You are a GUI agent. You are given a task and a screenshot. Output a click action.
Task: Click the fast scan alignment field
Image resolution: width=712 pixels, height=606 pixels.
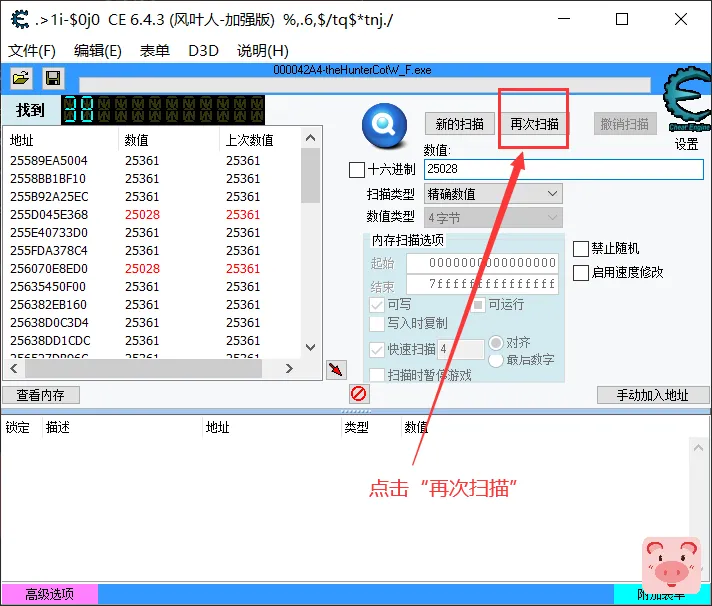click(460, 349)
